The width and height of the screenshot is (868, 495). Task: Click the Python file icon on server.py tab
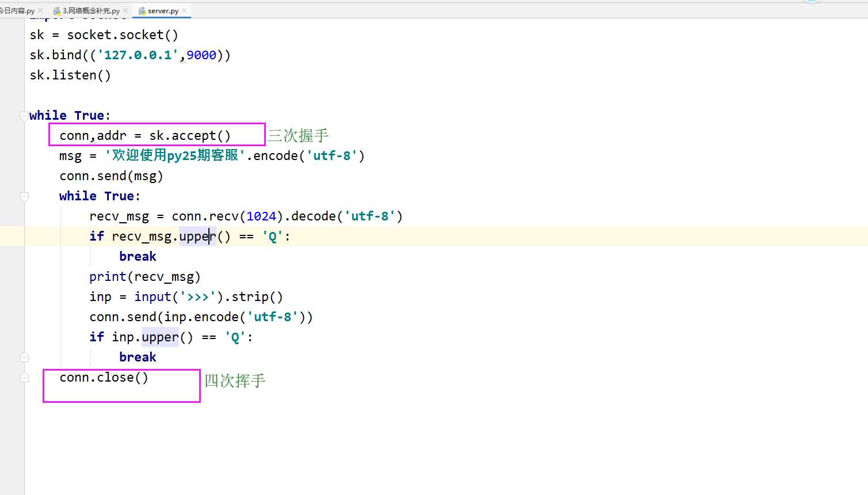[x=142, y=10]
